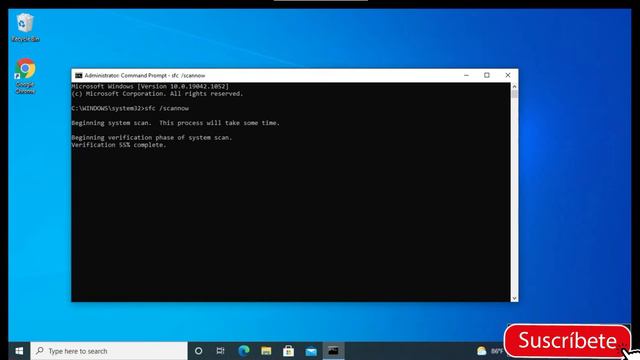
Task: Click the 'Administrator: Command Prompt' window title
Action: pos(145,76)
